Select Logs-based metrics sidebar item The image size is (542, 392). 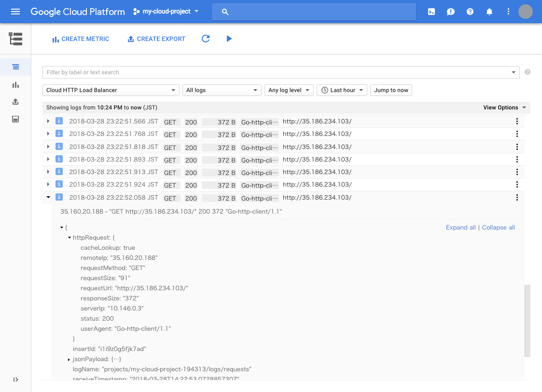point(15,84)
